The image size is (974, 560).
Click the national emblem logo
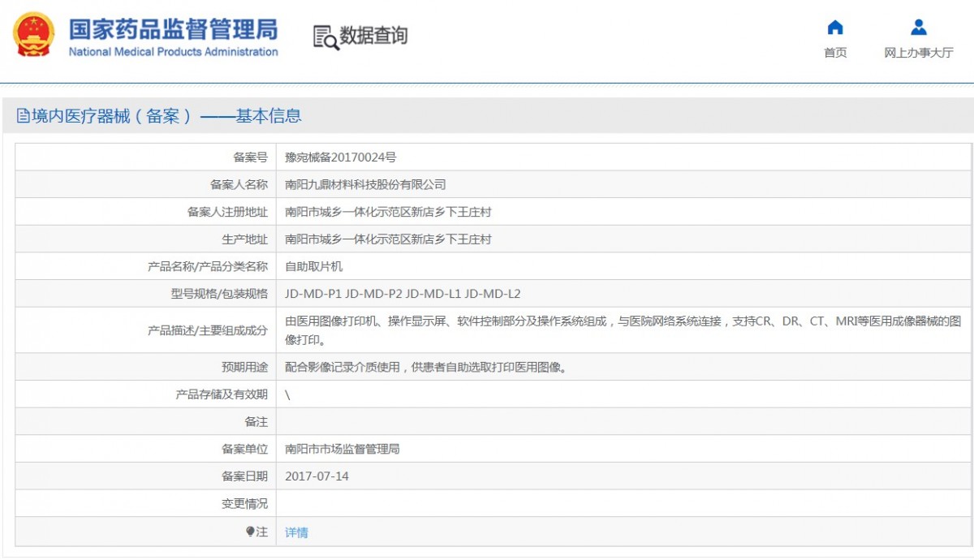(x=33, y=35)
